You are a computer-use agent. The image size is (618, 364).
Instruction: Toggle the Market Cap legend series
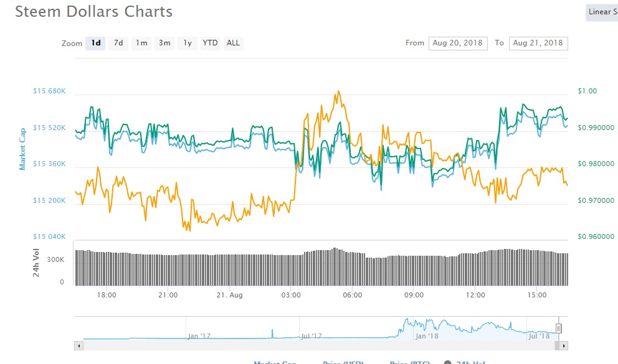tap(275, 362)
